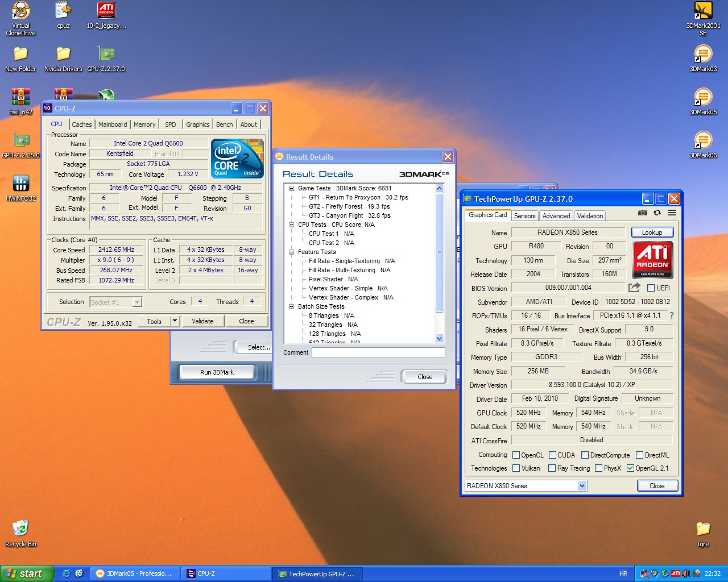728x582 pixels.
Task: Click the BIOS export share icon
Action: pos(634,288)
